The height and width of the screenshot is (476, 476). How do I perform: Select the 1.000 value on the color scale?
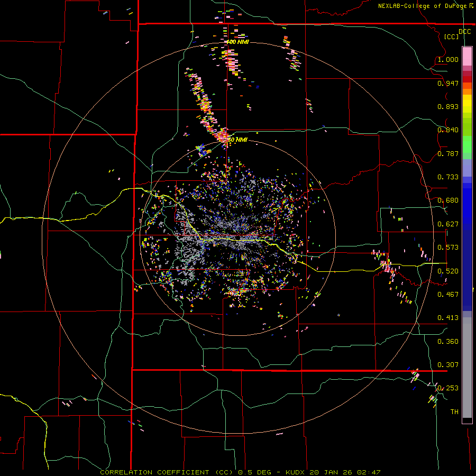point(448,59)
